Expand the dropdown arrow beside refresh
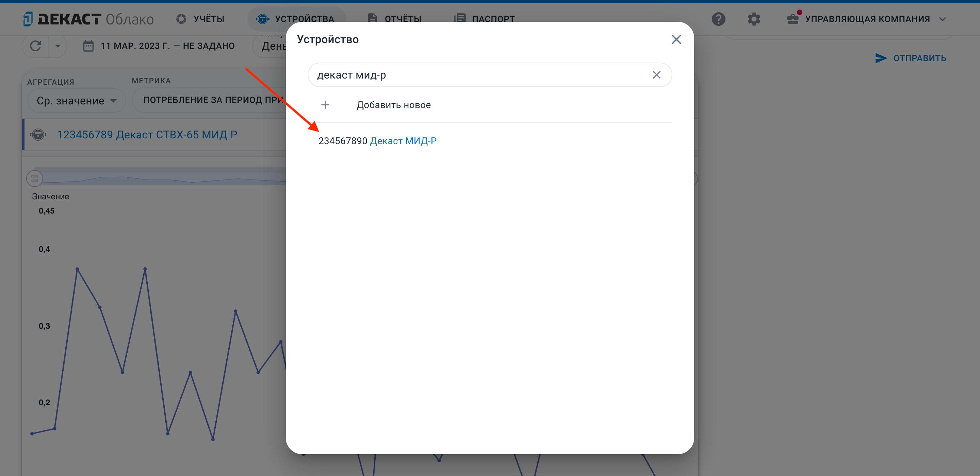Viewport: 980px width, 476px height. pos(58,46)
